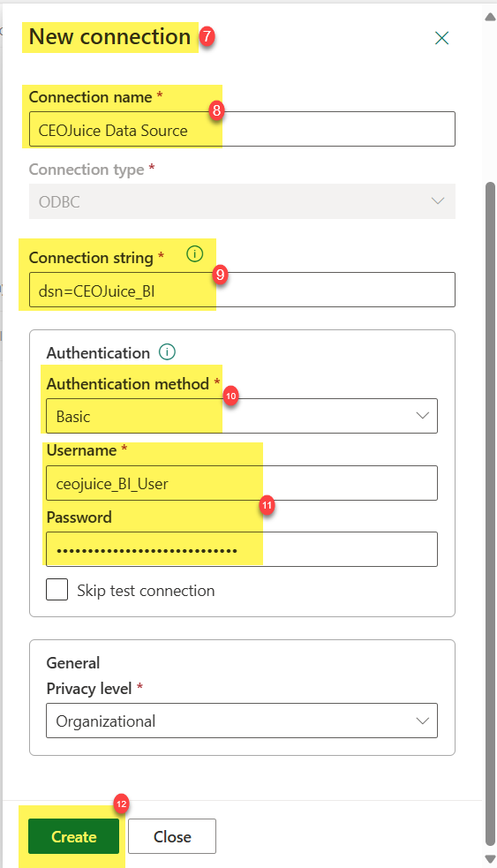Click the red step 12 marker near Create
The height and width of the screenshot is (868, 497).
pyautogui.click(x=121, y=804)
